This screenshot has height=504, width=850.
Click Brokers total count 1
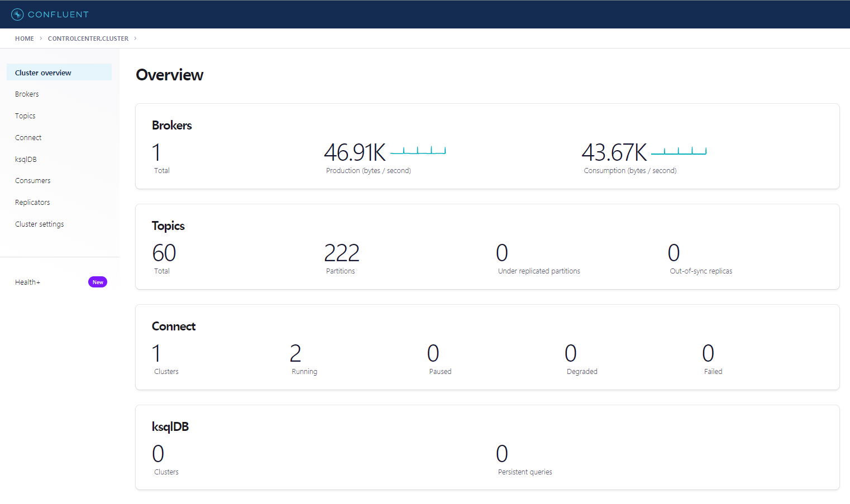click(x=156, y=152)
